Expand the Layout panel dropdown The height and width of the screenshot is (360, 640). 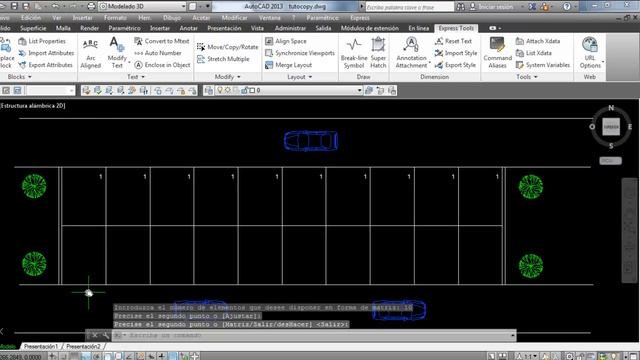tap(300, 77)
